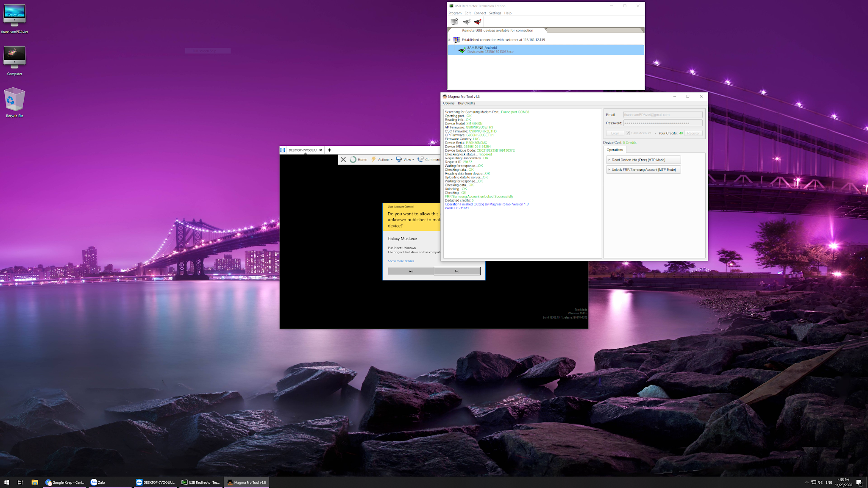Collapse the Established connection tree node

[x=449, y=40]
